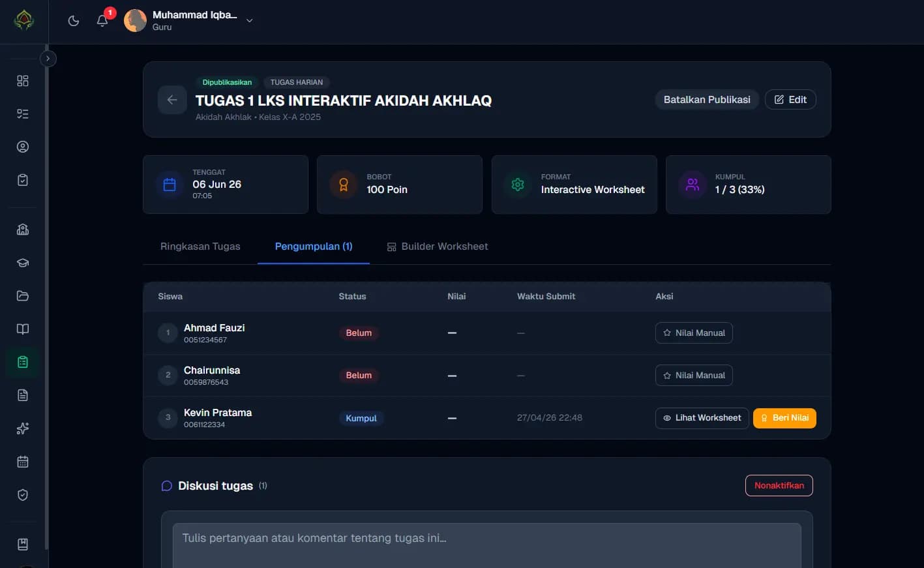Screen dimensions: 924x568
Task: Open the document file icon in sidebar
Action: coord(23,395)
